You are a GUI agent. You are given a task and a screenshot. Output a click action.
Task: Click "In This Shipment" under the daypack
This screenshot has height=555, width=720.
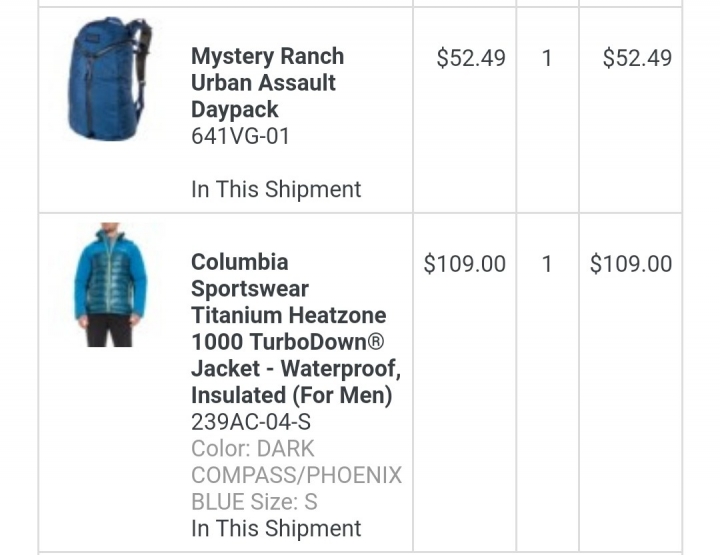276,189
